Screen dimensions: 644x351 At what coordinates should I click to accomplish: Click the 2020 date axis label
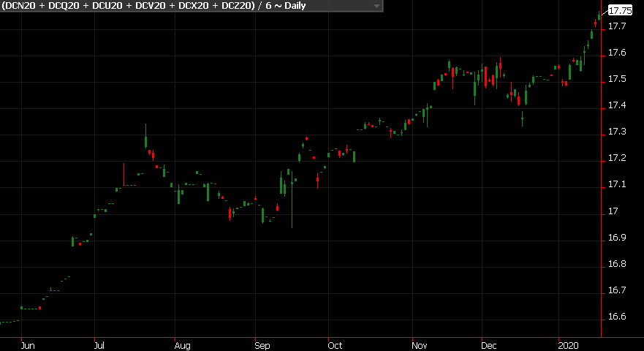[569, 346]
